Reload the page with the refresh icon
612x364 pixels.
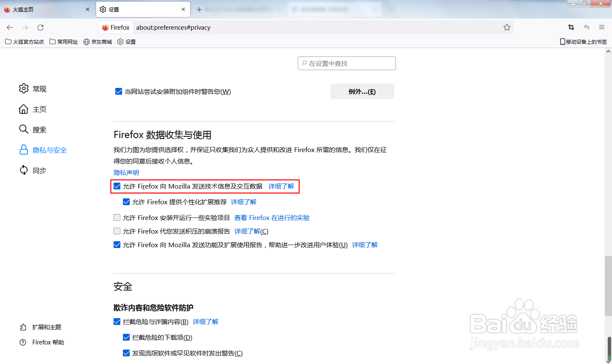40,27
